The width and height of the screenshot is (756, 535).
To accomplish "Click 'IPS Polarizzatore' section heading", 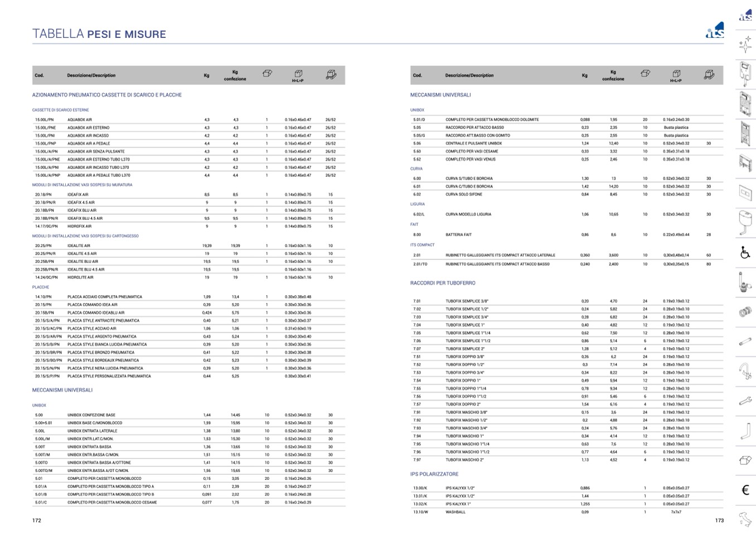I will (434, 474).
